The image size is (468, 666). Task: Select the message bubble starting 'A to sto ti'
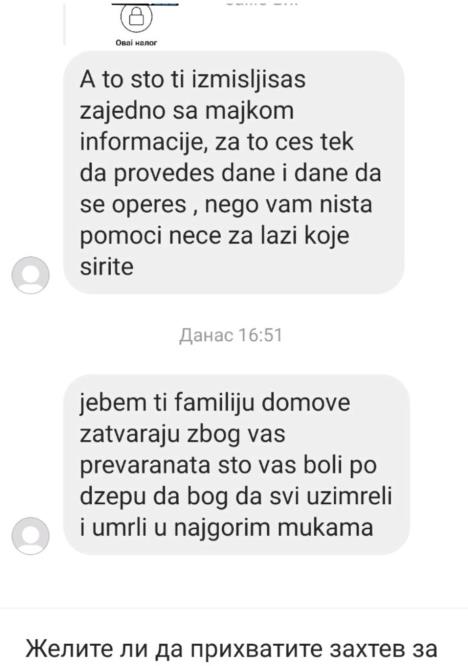233,172
